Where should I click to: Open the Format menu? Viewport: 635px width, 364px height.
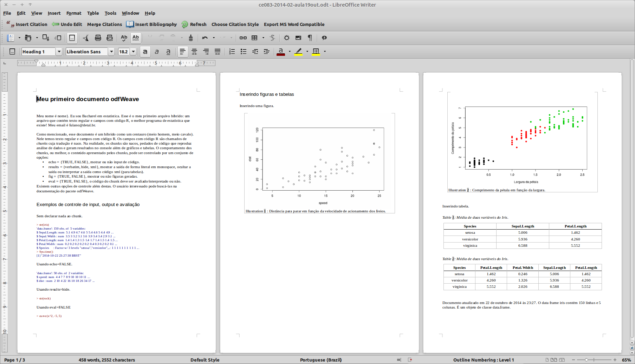pos(74,13)
